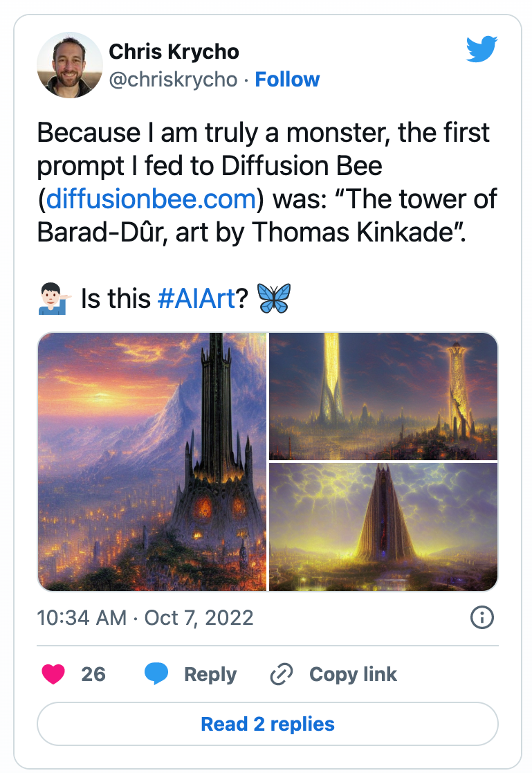Open the tweet info circle icon
This screenshot has width=532, height=773.
click(x=481, y=617)
